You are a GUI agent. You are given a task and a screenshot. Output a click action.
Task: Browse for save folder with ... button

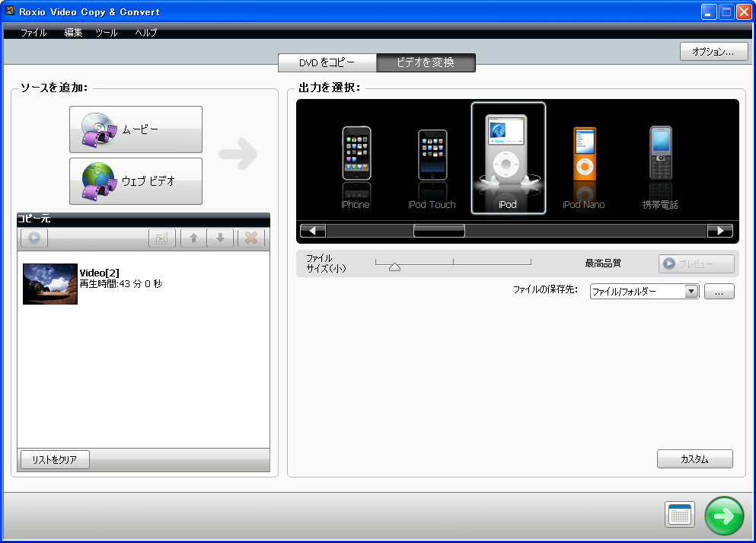tap(719, 291)
